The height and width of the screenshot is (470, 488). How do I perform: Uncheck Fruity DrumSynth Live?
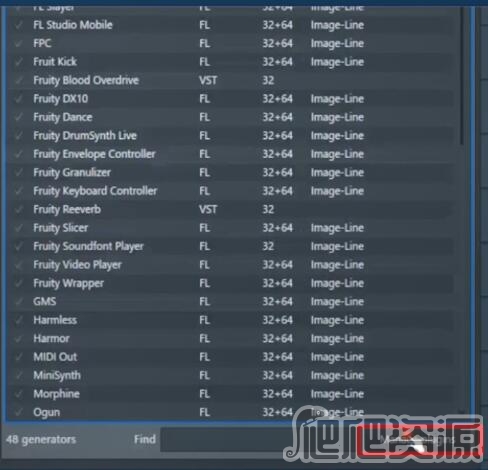pyautogui.click(x=19, y=136)
